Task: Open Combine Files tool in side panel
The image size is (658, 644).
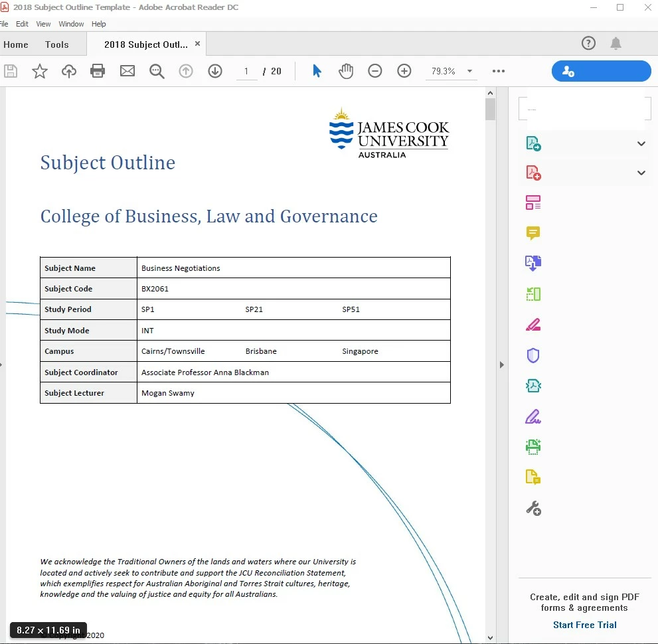Action: pyautogui.click(x=533, y=263)
